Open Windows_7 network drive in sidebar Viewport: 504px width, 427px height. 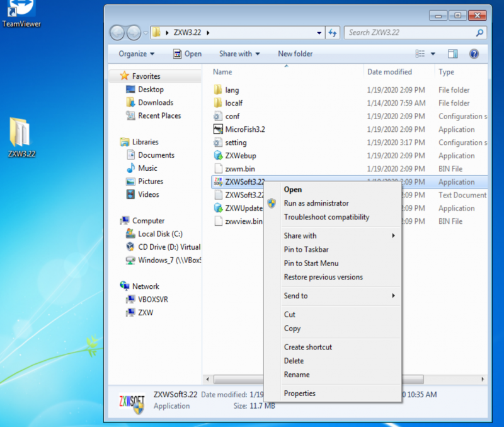163,260
